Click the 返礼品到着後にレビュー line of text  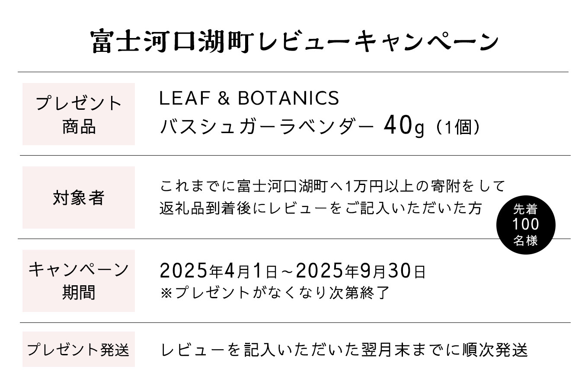320,208
